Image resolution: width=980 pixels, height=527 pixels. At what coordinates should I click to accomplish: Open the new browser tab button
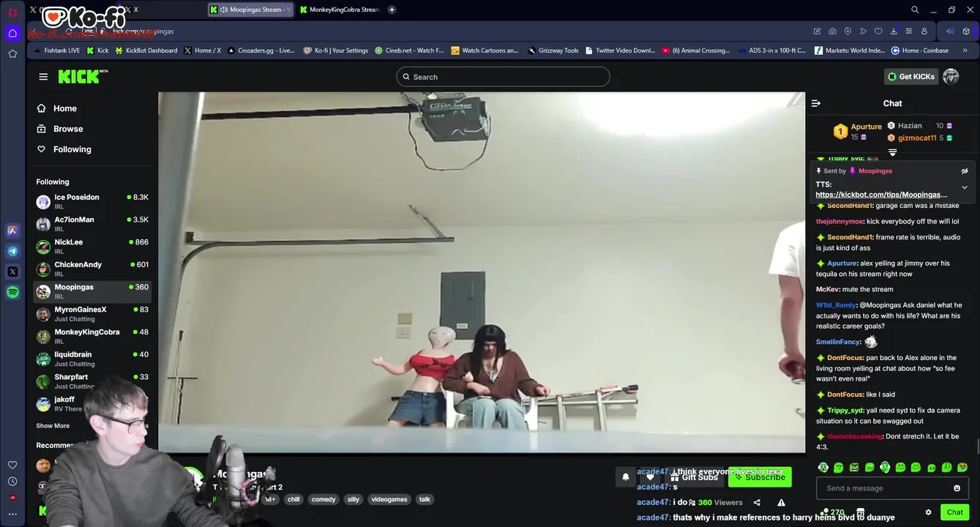(392, 10)
